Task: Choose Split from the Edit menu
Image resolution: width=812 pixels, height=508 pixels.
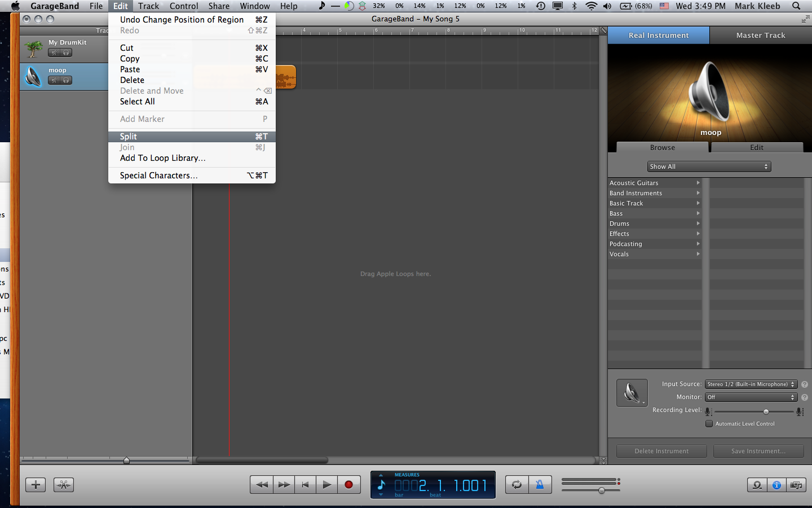Action: tap(192, 137)
